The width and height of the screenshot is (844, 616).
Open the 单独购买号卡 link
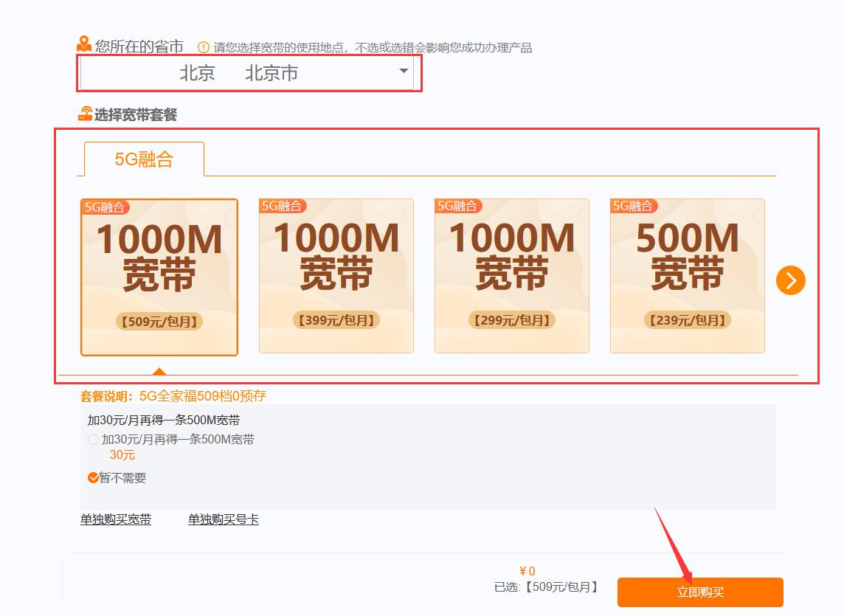224,519
